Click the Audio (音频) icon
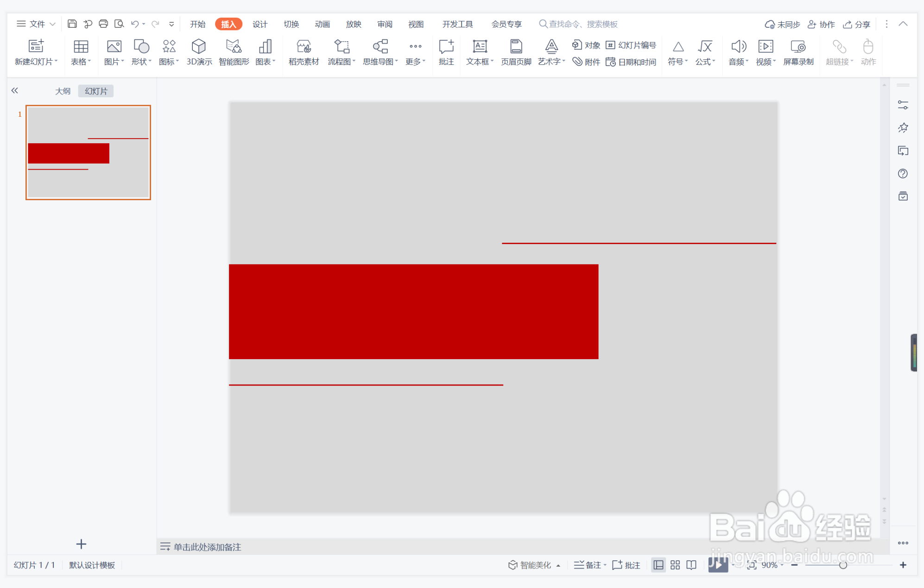Screen dimensions: 924x588 (739, 46)
